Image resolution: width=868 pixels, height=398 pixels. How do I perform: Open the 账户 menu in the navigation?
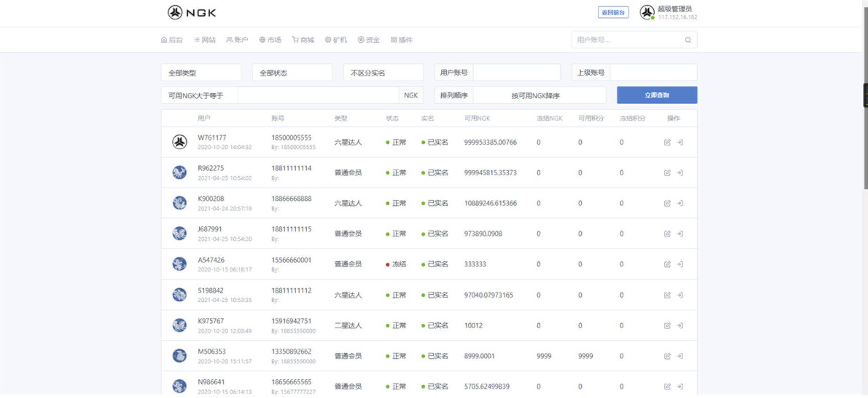237,40
